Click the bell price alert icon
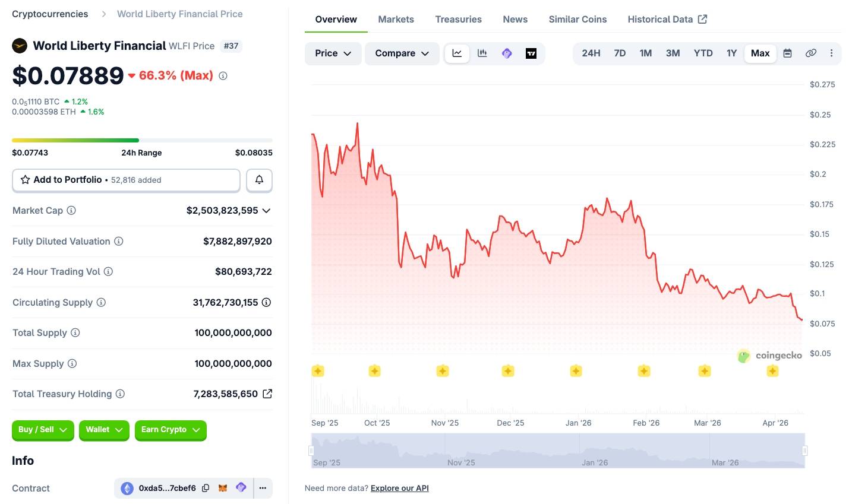 [259, 180]
